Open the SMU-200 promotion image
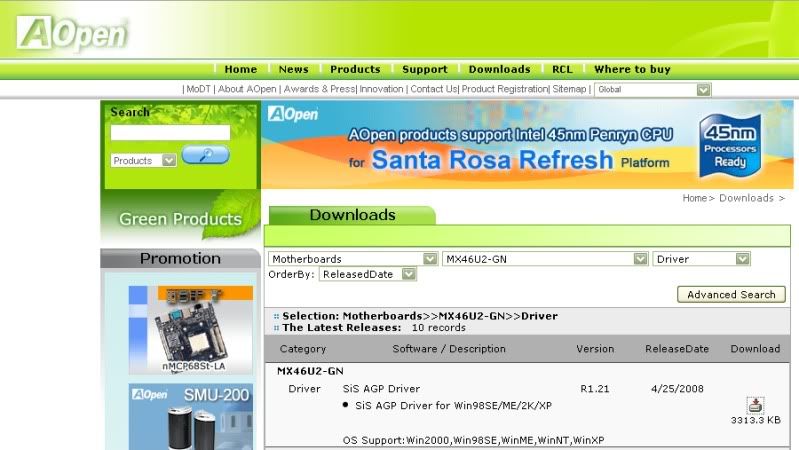Image resolution: width=799 pixels, height=450 pixels. click(191, 416)
